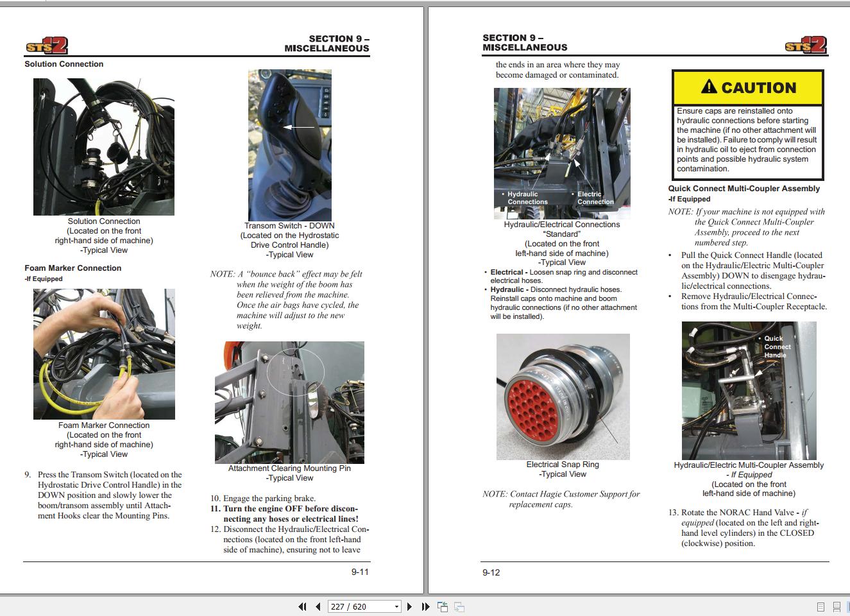Open the recent pages dropdown arrow
Image resolution: width=850 pixels, height=616 pixels.
click(x=396, y=606)
